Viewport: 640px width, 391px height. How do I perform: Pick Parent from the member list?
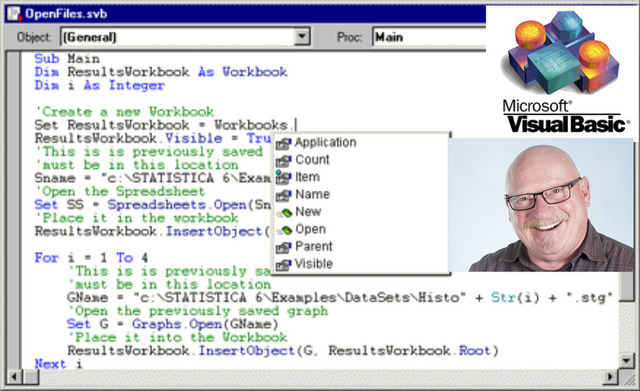click(313, 247)
